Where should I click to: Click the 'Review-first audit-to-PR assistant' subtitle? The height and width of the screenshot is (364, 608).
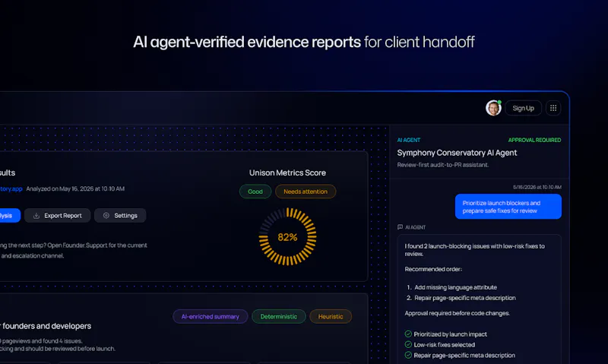coord(443,165)
